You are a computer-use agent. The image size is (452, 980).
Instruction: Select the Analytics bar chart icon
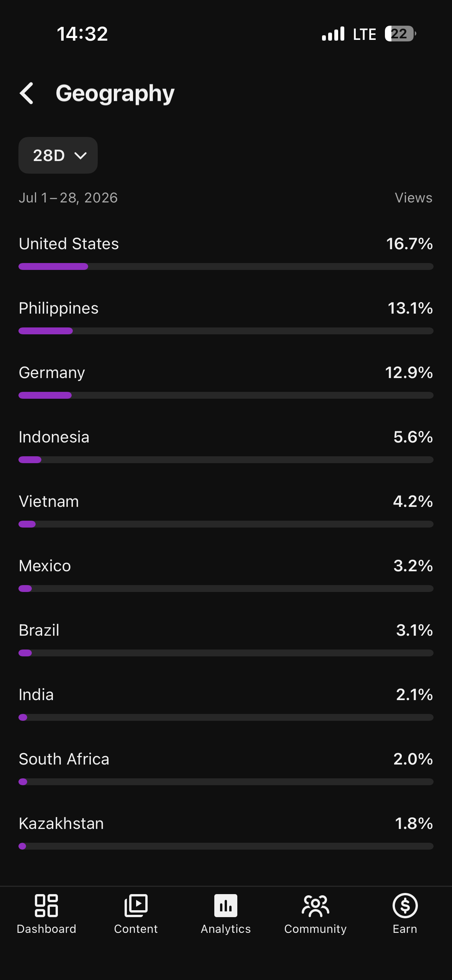(x=226, y=906)
